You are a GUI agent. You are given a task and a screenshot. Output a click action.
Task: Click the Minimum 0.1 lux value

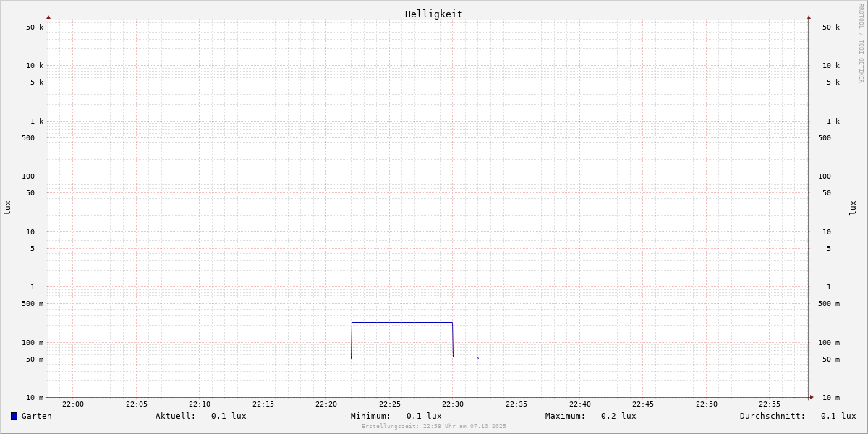point(424,416)
